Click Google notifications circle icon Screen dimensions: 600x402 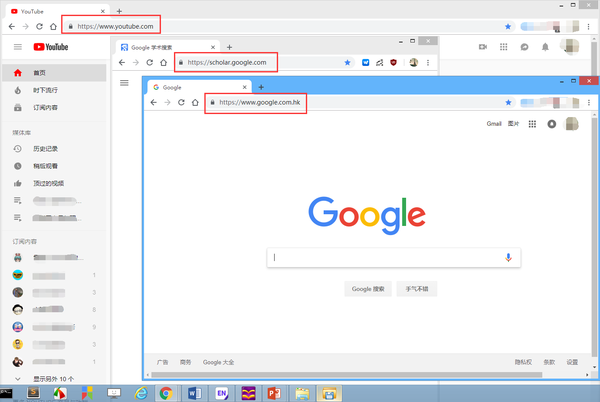551,124
